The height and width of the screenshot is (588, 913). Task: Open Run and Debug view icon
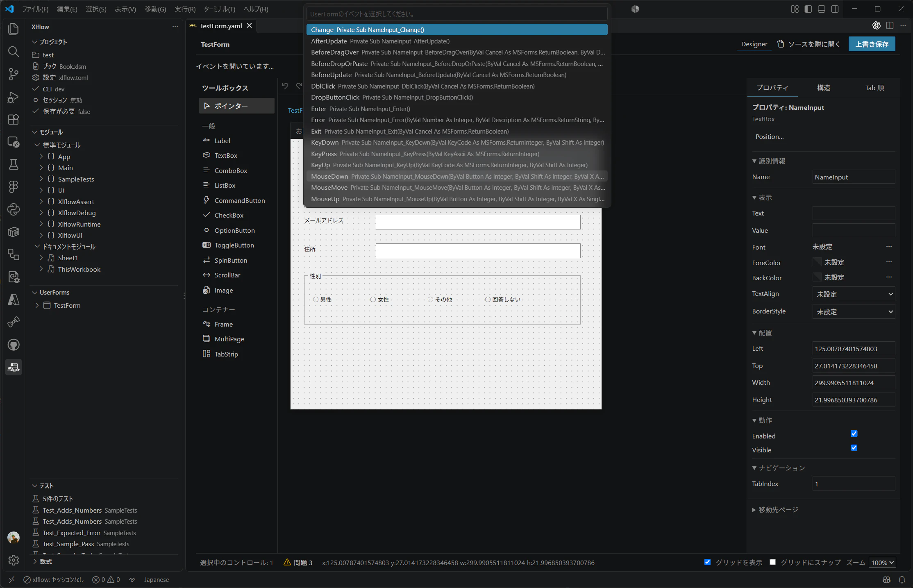[14, 97]
